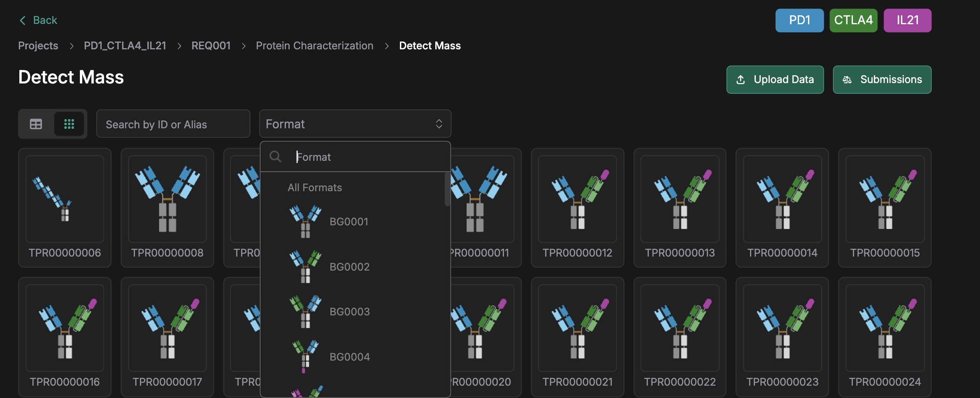Open the TPR00000006 antibody thumbnail
Image resolution: width=980 pixels, height=398 pixels.
point(65,199)
